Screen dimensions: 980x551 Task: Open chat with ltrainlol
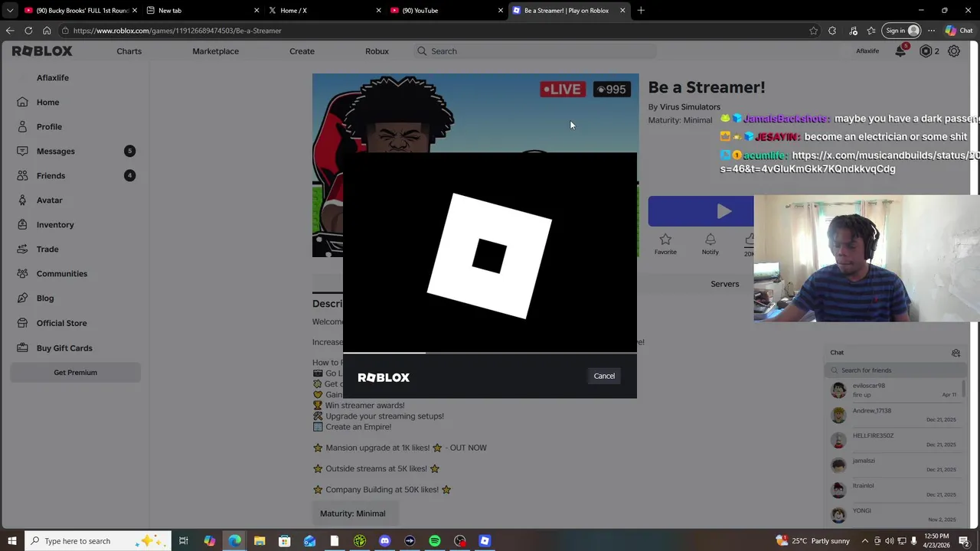tap(896, 490)
